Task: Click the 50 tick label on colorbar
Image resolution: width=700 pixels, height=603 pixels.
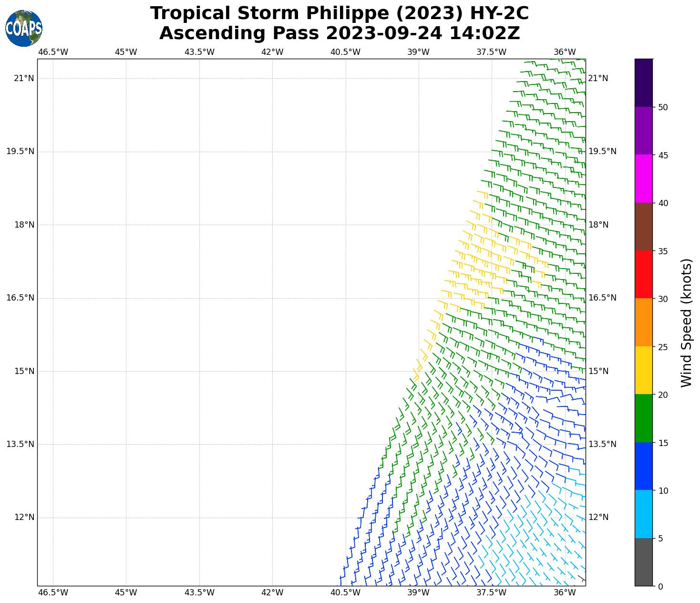Action: (x=662, y=107)
